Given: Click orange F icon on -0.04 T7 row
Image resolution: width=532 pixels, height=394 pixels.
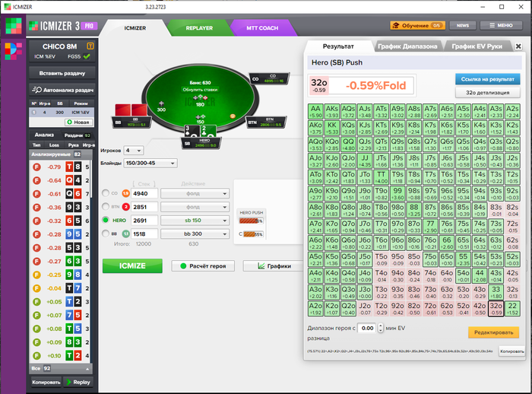Looking at the screenshot, I should [x=36, y=288].
